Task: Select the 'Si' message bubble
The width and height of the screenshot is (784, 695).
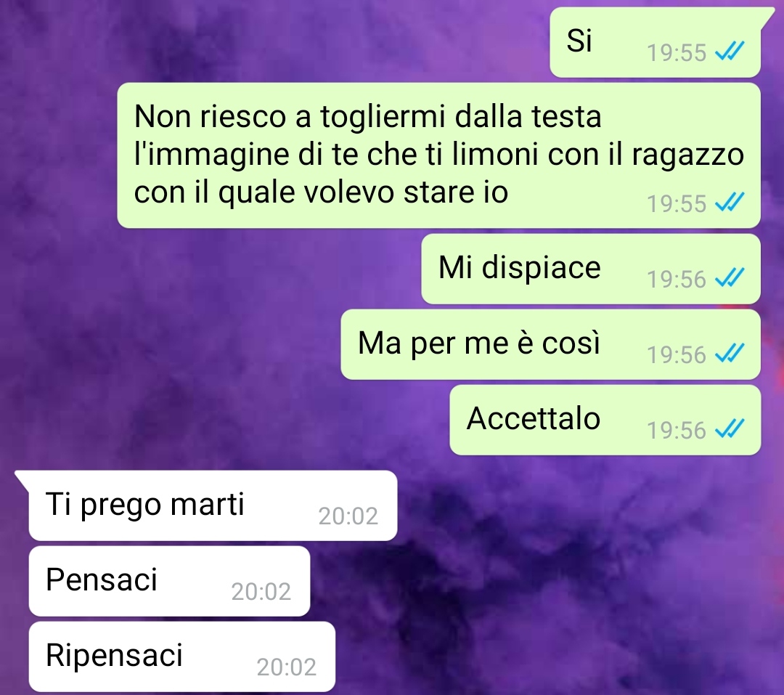Action: click(x=655, y=43)
